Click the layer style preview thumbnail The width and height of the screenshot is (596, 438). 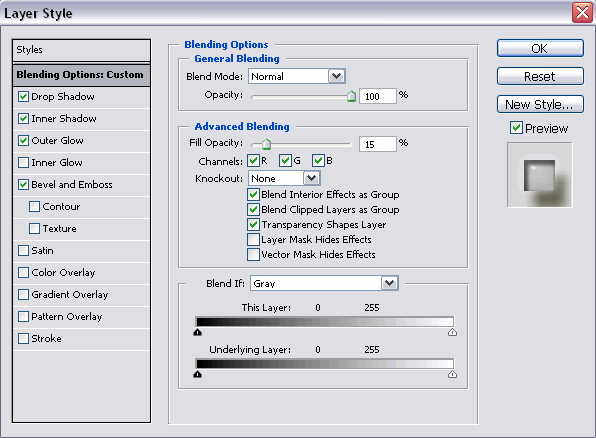(x=539, y=175)
